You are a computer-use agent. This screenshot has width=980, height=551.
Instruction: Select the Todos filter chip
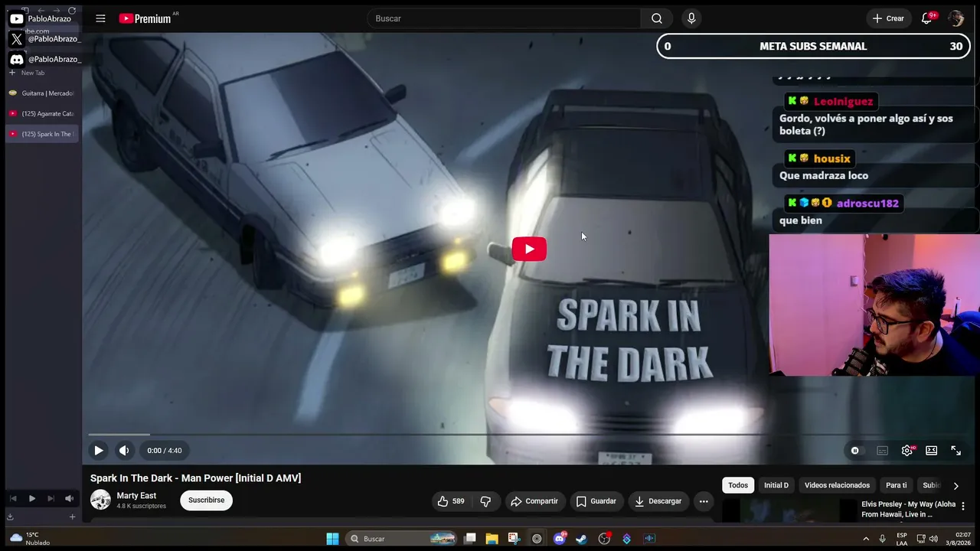pos(738,485)
